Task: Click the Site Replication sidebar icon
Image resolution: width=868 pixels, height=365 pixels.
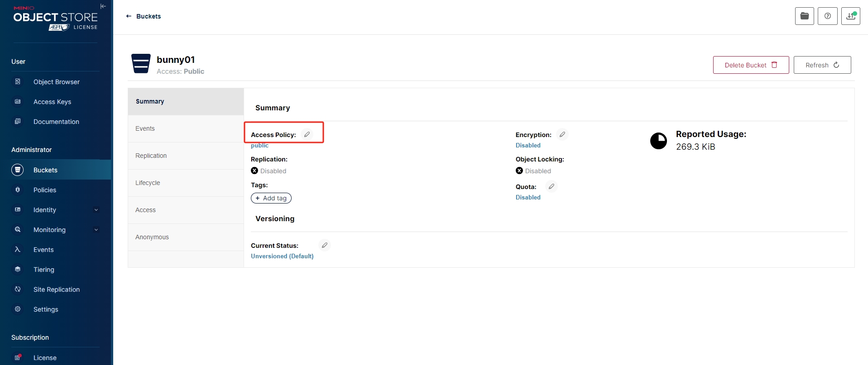Action: [18, 289]
